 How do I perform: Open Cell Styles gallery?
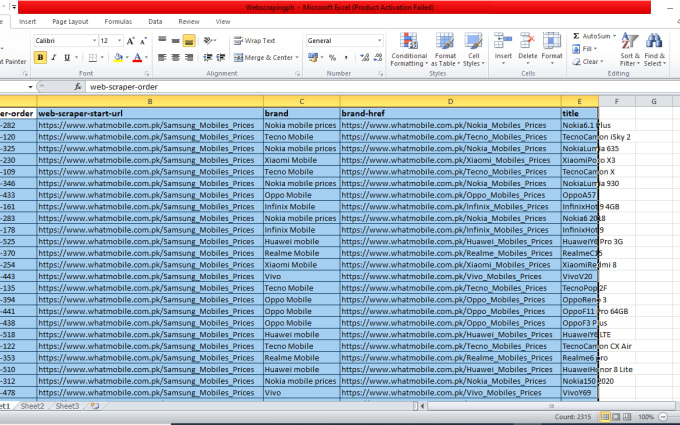[x=473, y=49]
